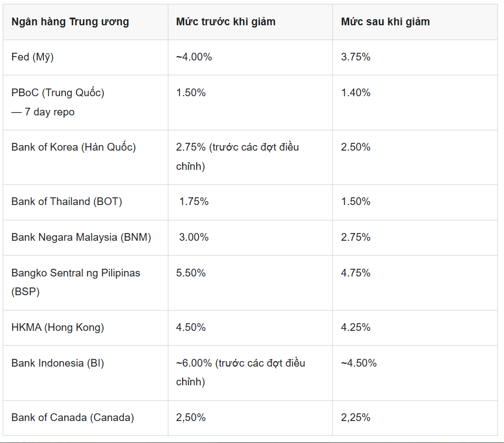Select the 'PBoC (Trung Quốc)' cell
504x443 pixels.
pyautogui.click(x=58, y=93)
